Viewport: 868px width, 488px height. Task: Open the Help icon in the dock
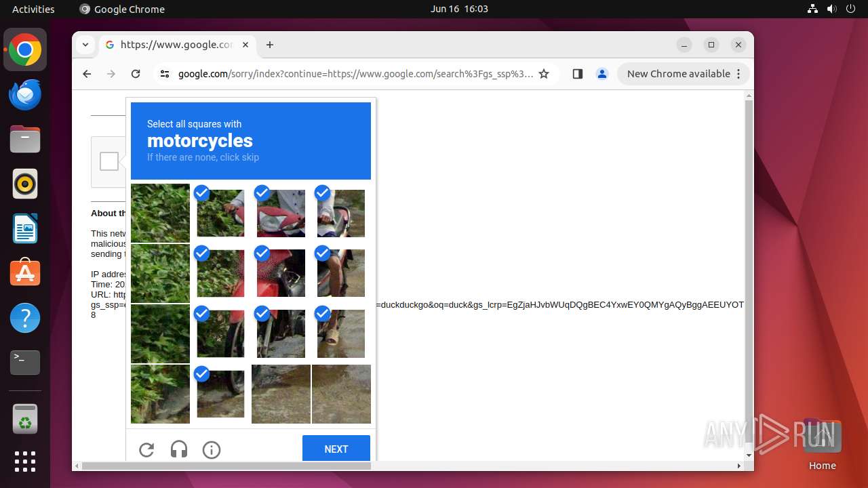click(25, 318)
